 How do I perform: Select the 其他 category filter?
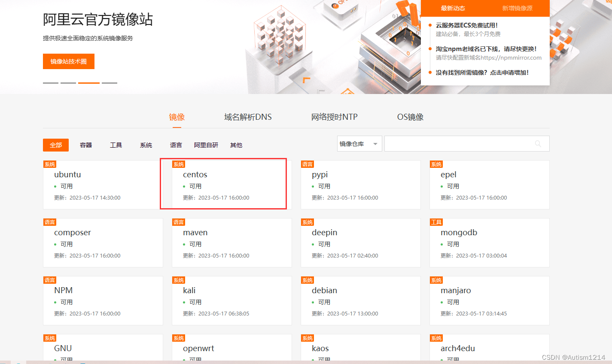click(236, 145)
